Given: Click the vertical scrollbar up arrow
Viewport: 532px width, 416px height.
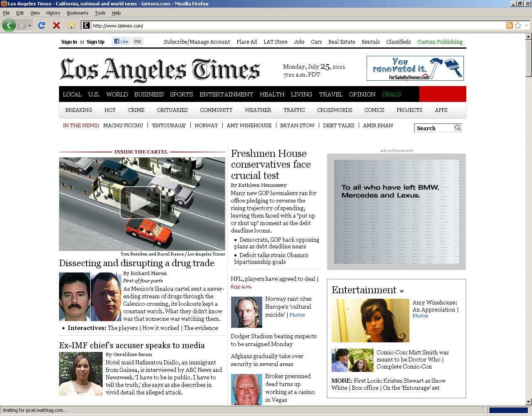Looking at the screenshot, I should click(529, 37).
